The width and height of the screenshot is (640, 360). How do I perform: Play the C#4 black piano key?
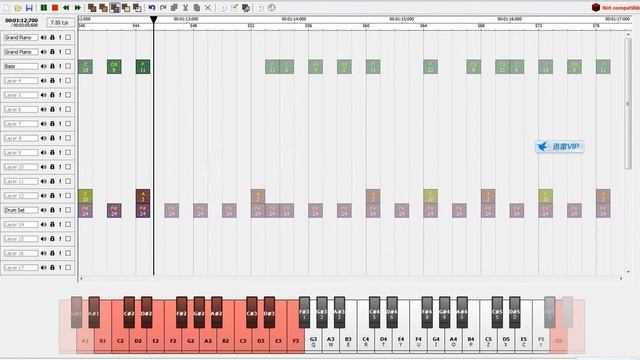point(374,312)
